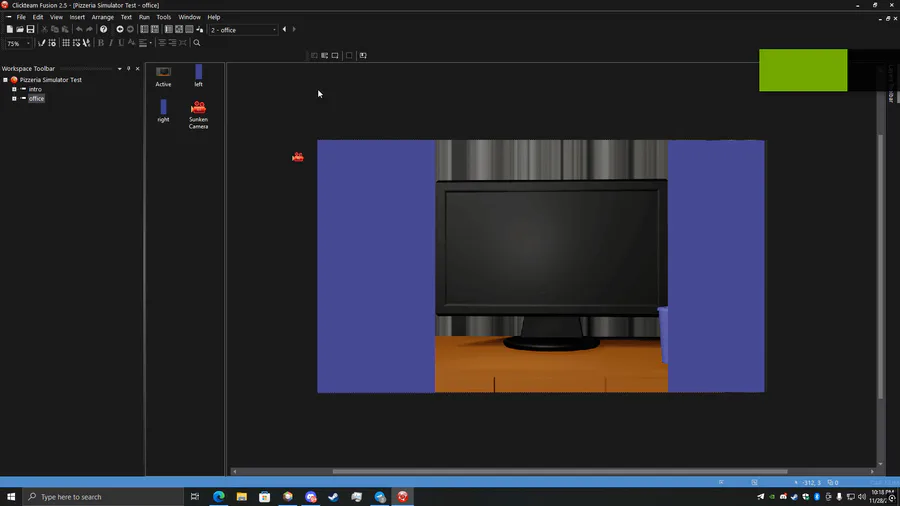Image resolution: width=900 pixels, height=506 pixels.
Task: Click the zoom magnifier toolbar icon
Action: click(x=197, y=43)
